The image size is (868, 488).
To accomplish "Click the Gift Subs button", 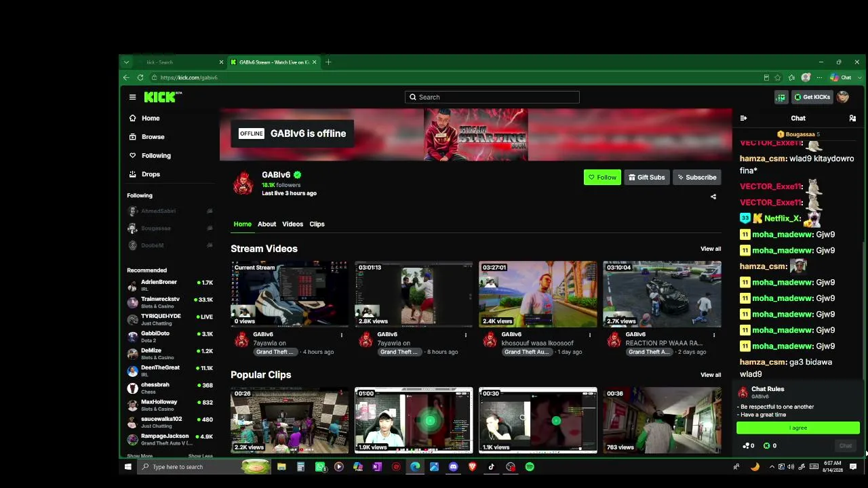I will coord(647,178).
